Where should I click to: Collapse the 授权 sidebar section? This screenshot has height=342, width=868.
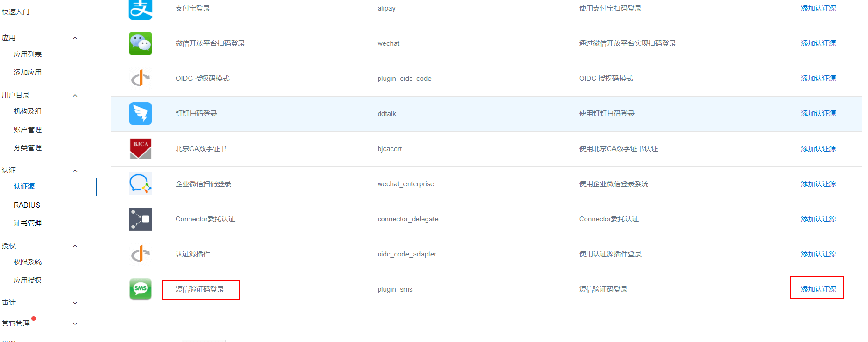(75, 246)
